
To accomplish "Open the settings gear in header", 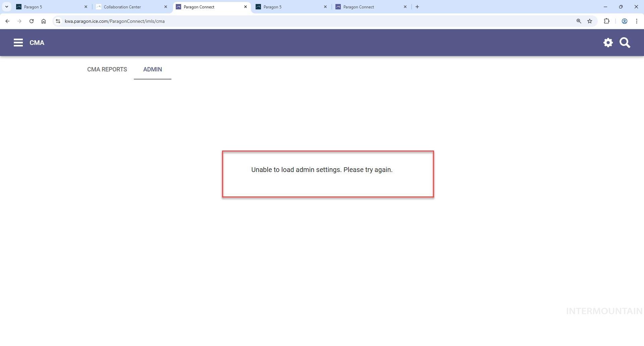I will tap(608, 43).
